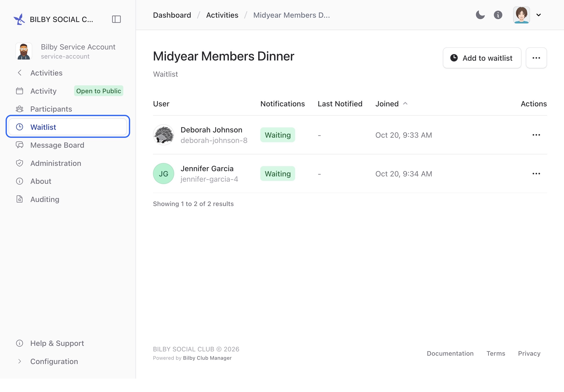Click Jennifer Garcia's JG avatar
The width and height of the screenshot is (564, 392).
coord(163,174)
